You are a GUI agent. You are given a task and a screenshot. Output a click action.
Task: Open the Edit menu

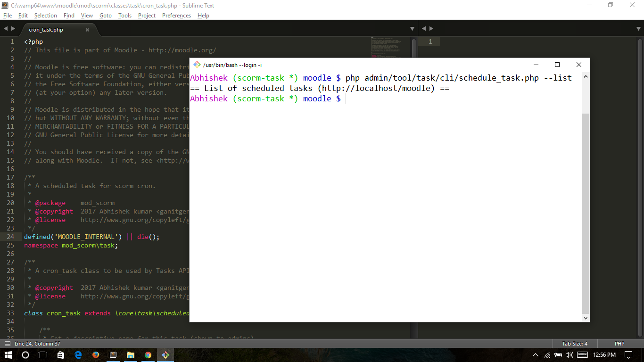click(x=23, y=16)
